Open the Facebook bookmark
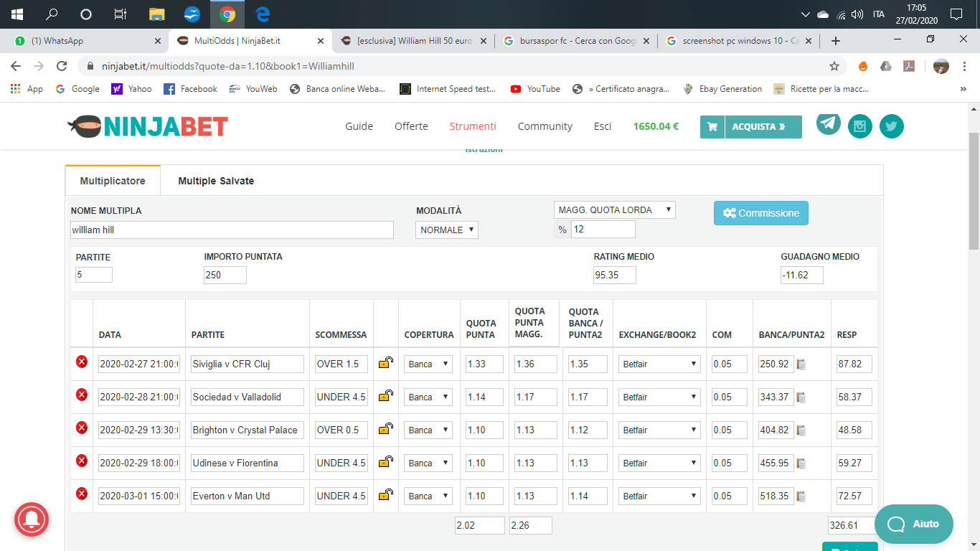This screenshot has width=980, height=551. click(190, 89)
